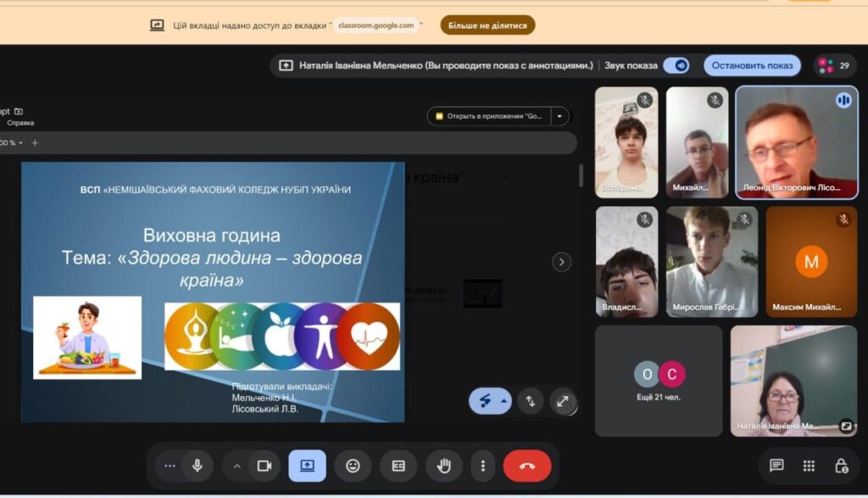Open participants list showing 29 people
Image resolution: width=868 pixels, height=498 pixels.
pyautogui.click(x=835, y=65)
